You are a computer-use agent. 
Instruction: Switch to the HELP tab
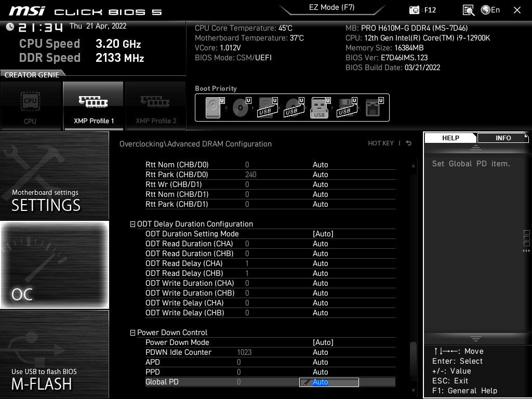point(450,138)
